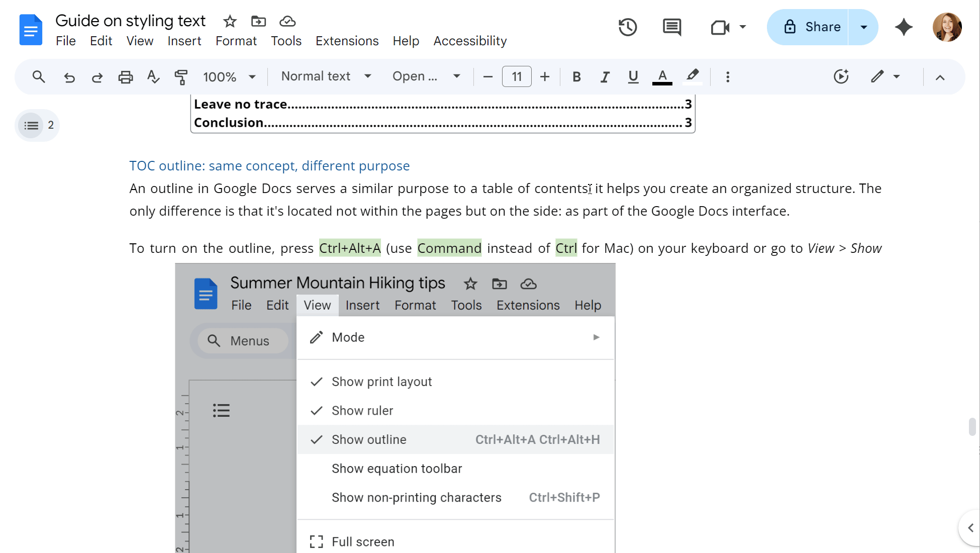The width and height of the screenshot is (980, 553).
Task: Expand the side panel arrow
Action: point(970,528)
